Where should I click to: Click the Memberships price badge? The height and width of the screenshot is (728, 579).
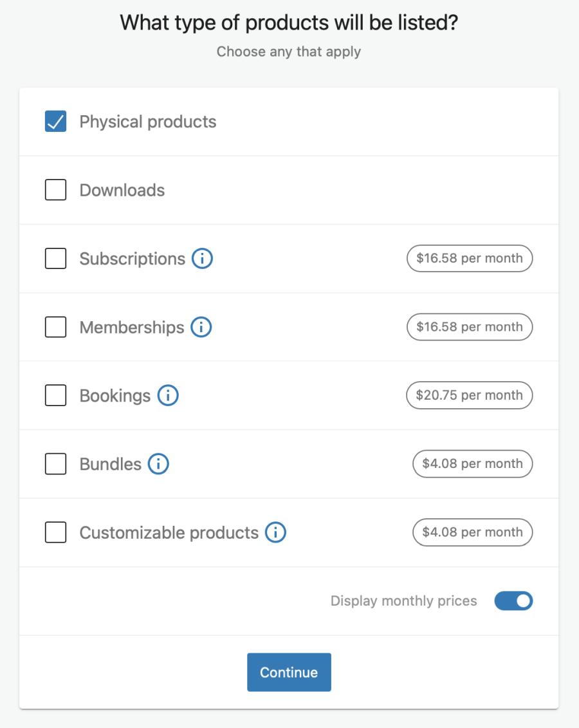coord(470,327)
